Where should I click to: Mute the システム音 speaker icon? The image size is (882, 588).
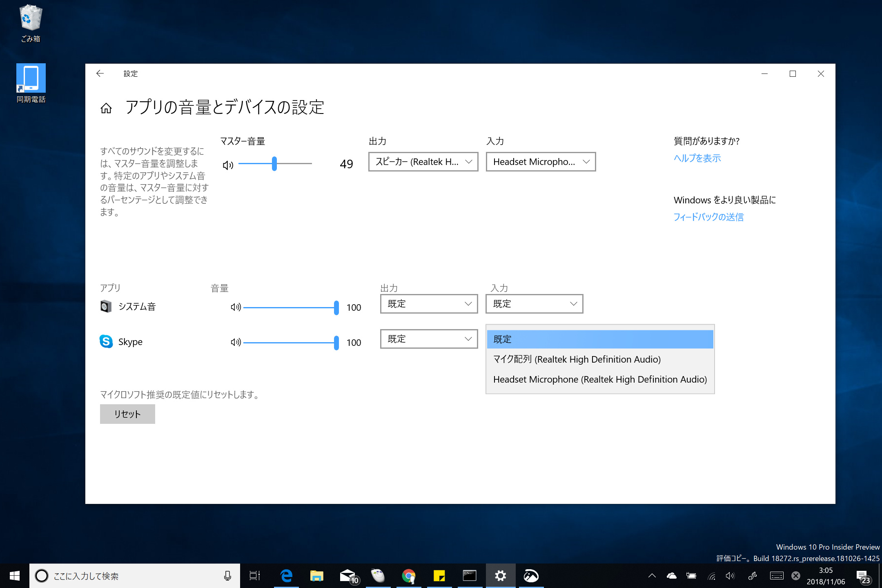click(x=236, y=307)
